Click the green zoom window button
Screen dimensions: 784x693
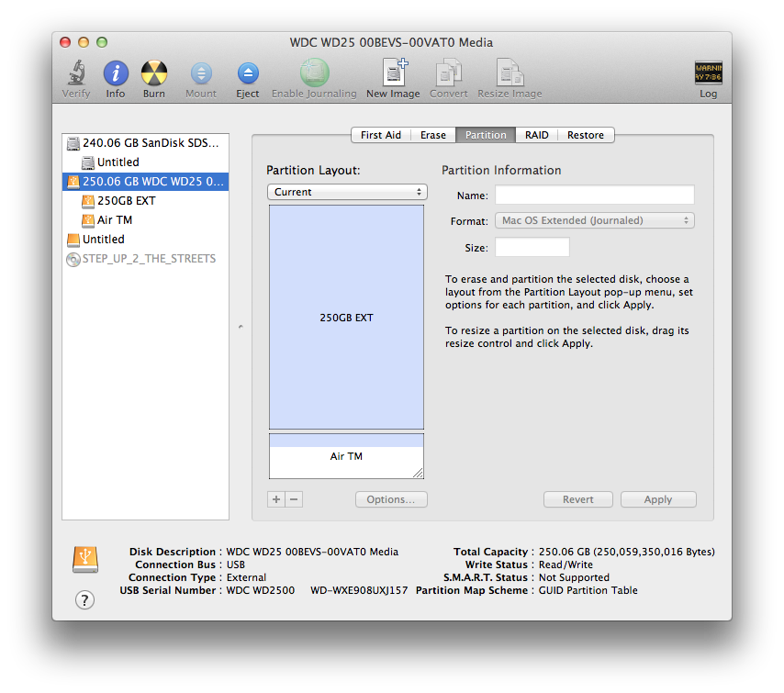(x=102, y=42)
